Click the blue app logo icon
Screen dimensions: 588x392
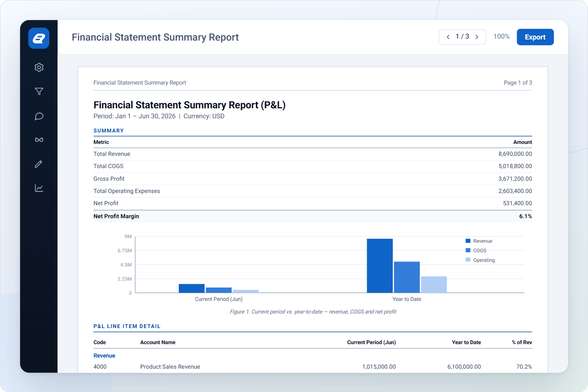point(39,38)
